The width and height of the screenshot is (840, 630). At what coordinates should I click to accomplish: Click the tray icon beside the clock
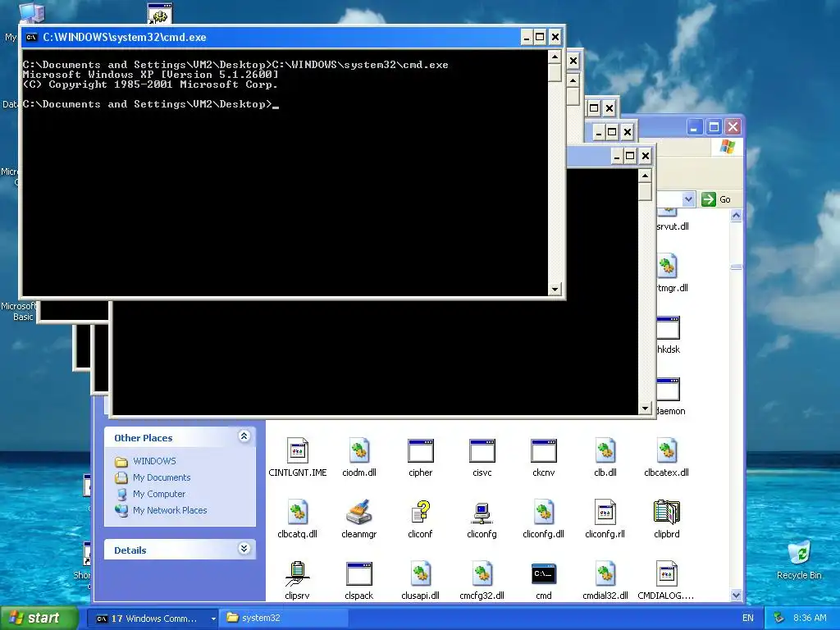point(779,618)
